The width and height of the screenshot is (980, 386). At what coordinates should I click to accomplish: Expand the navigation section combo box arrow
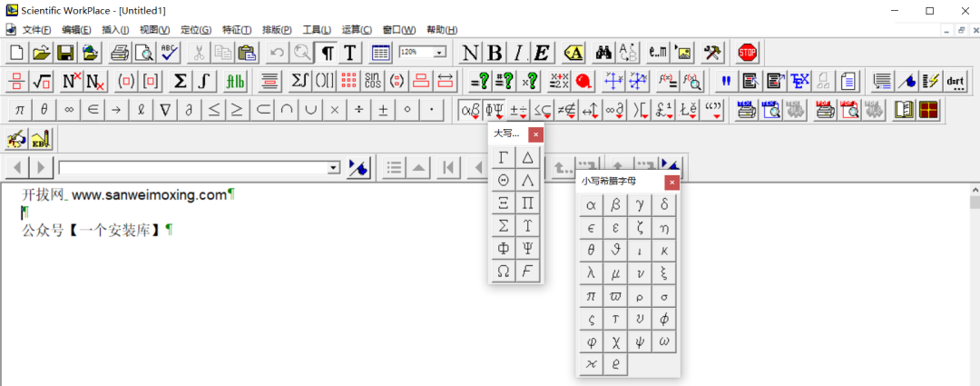click(x=334, y=168)
